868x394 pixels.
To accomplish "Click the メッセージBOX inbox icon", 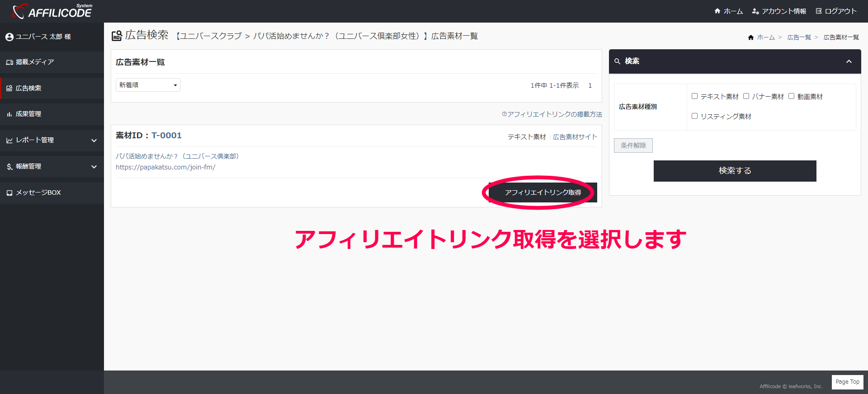I will (x=9, y=193).
